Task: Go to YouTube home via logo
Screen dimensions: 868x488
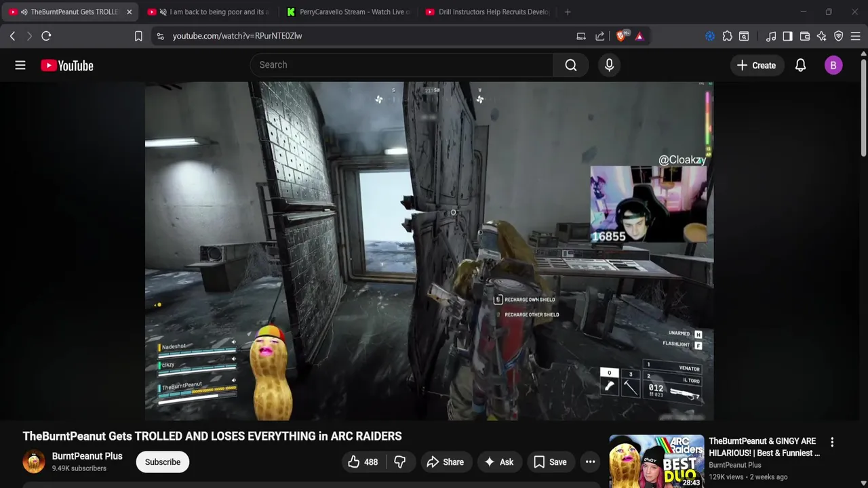Action: (66, 65)
